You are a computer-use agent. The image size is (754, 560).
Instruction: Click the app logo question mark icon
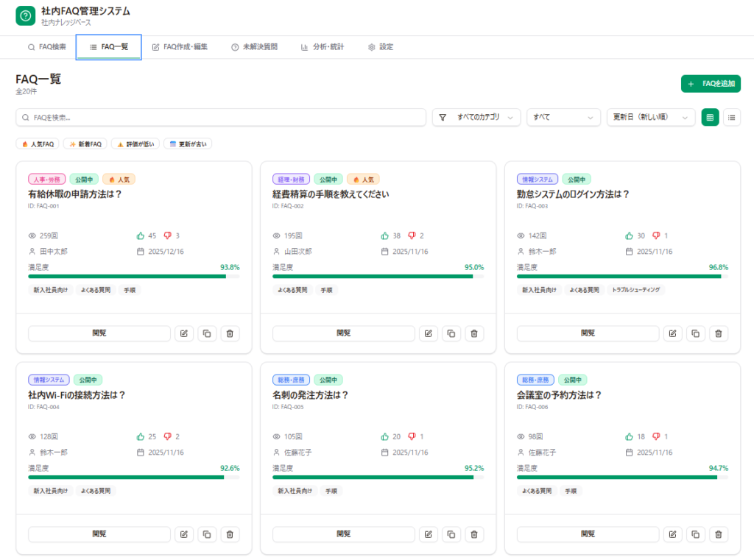coord(25,15)
